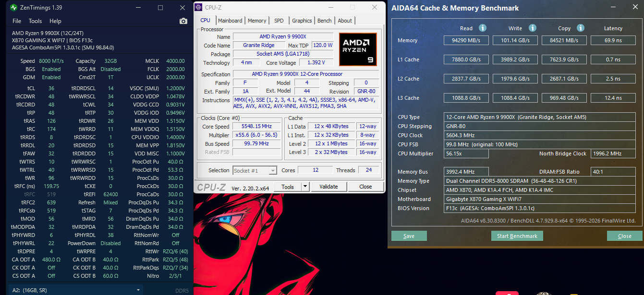Viewport: 644px width, 295px height.
Task: Click the ZenTimings title bar app icon
Action: click(x=13, y=8)
